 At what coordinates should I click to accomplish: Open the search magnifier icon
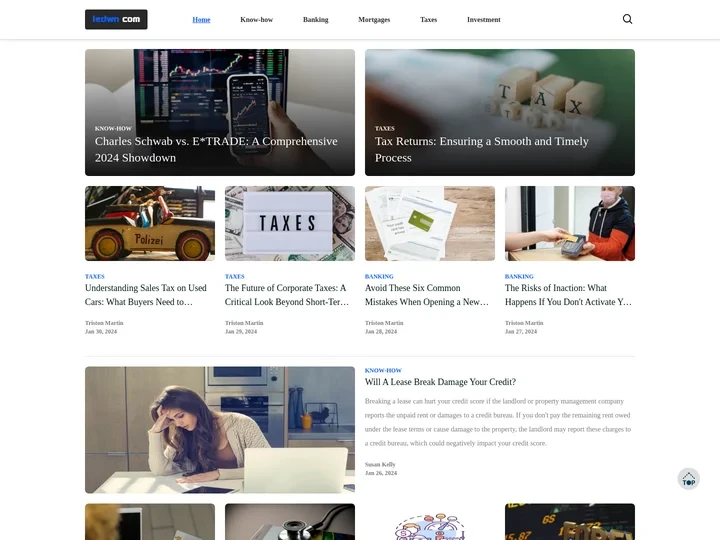tap(627, 19)
